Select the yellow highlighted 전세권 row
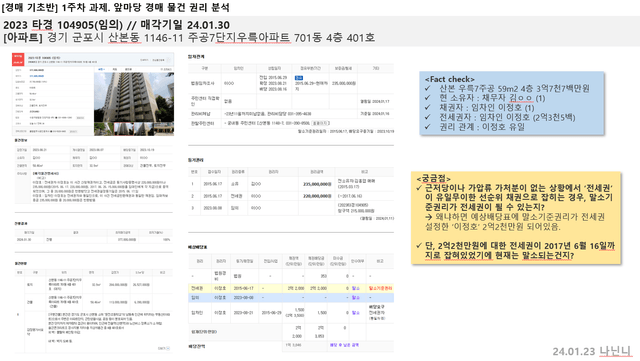Screen dimensions: 640x361 (x=291, y=288)
